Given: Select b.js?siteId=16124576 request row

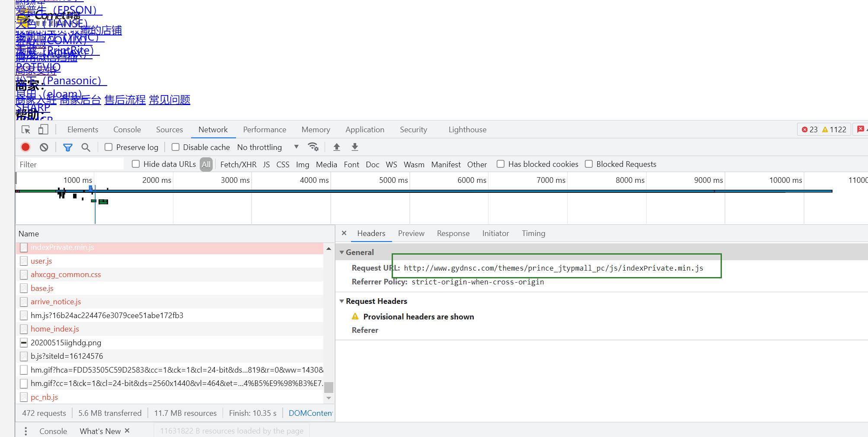Looking at the screenshot, I should click(x=170, y=356).
